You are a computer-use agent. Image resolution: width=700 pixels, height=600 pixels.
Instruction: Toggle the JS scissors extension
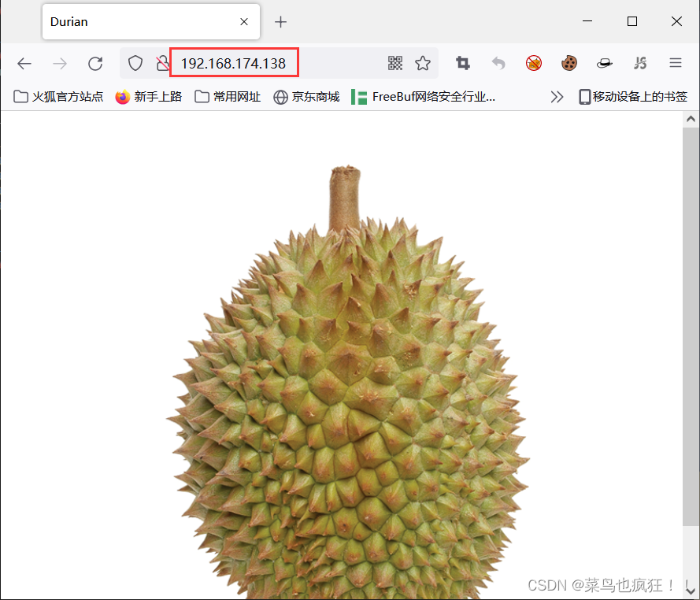(x=640, y=63)
